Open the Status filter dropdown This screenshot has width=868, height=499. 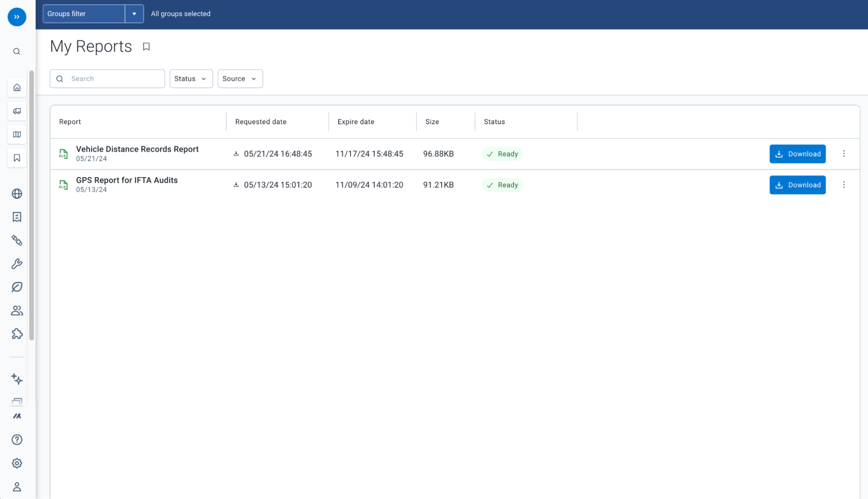coord(191,79)
